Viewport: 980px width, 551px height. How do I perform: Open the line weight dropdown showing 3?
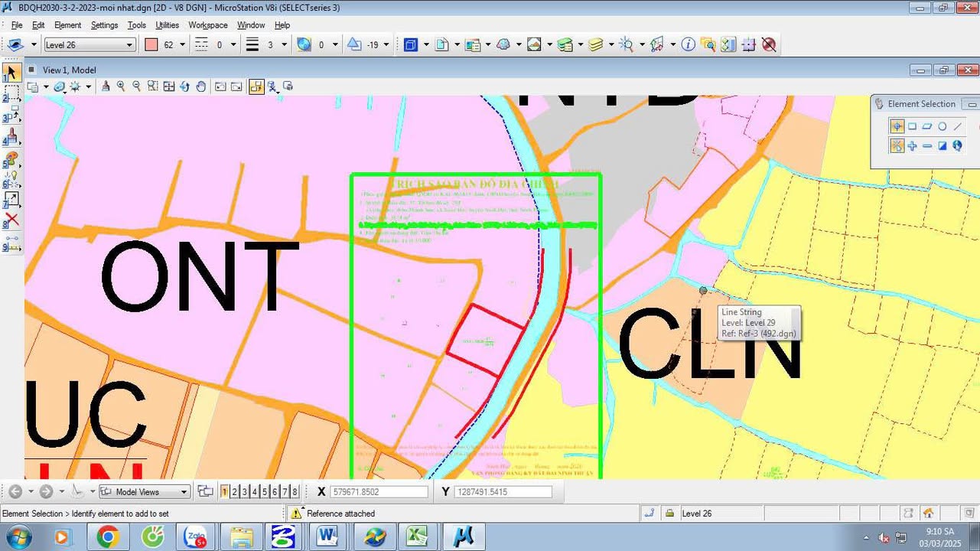click(x=284, y=45)
